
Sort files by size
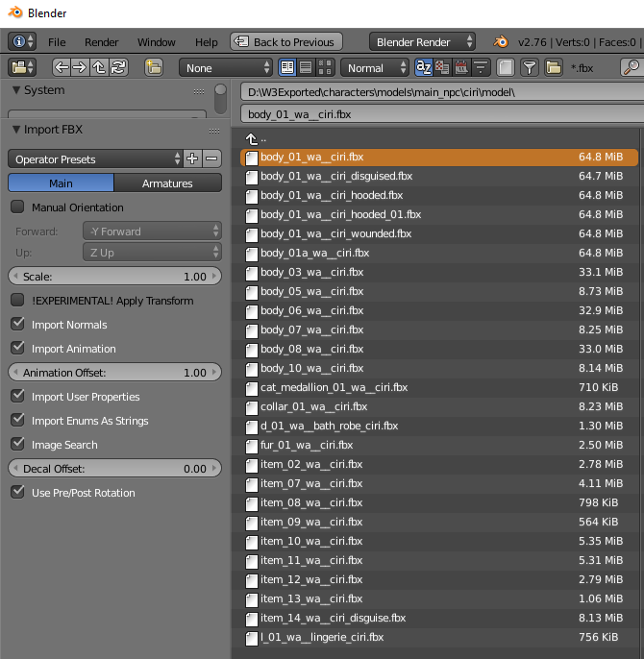click(x=481, y=67)
